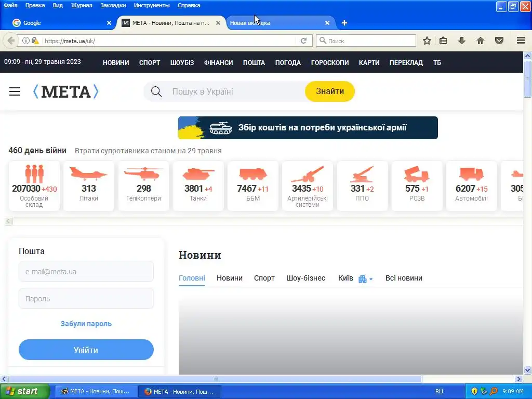Select the ППО losses card
This screenshot has width=532, height=399.
coord(362,186)
